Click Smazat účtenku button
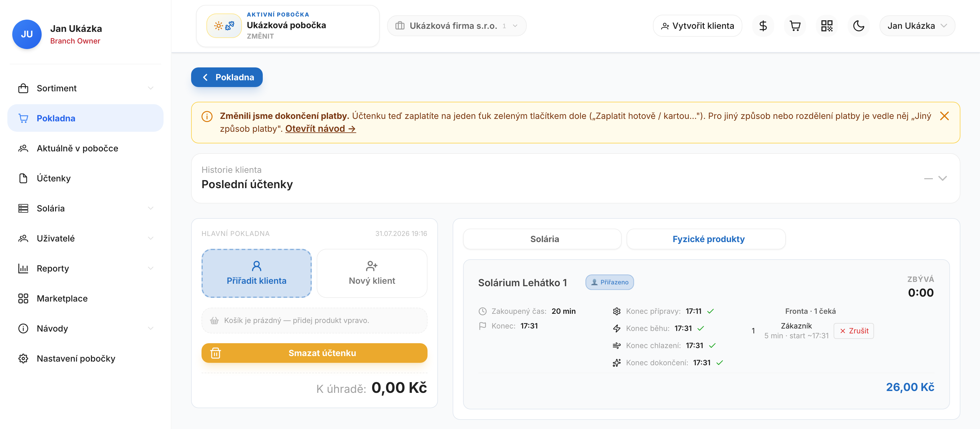 314,353
